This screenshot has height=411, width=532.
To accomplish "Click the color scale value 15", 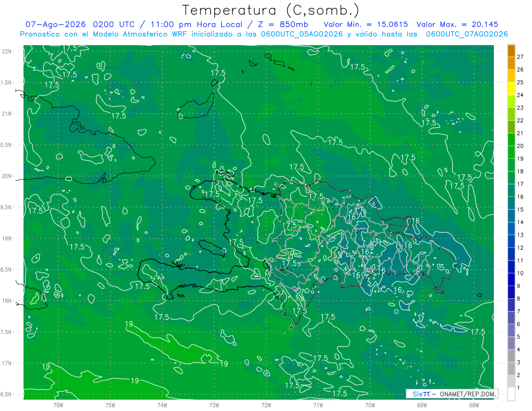I will pos(520,209).
